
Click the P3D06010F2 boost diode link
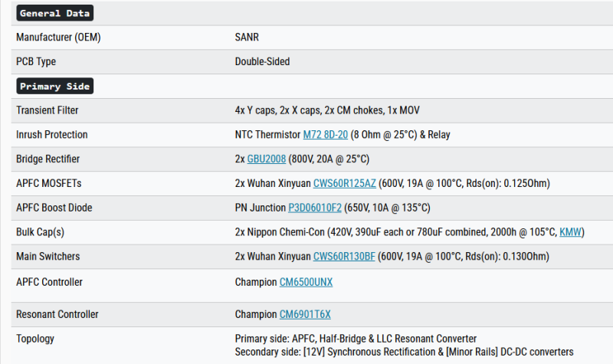click(315, 208)
